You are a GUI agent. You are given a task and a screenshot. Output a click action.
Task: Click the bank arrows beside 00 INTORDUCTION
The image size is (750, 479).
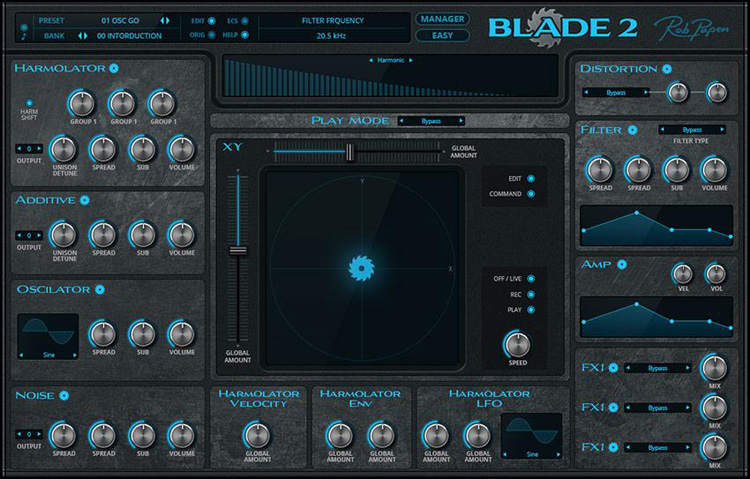point(83,36)
